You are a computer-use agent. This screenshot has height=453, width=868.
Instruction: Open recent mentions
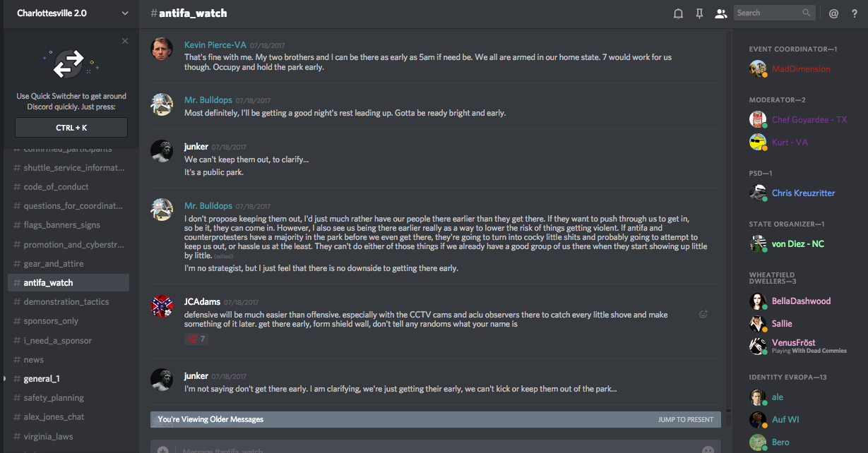pos(833,13)
